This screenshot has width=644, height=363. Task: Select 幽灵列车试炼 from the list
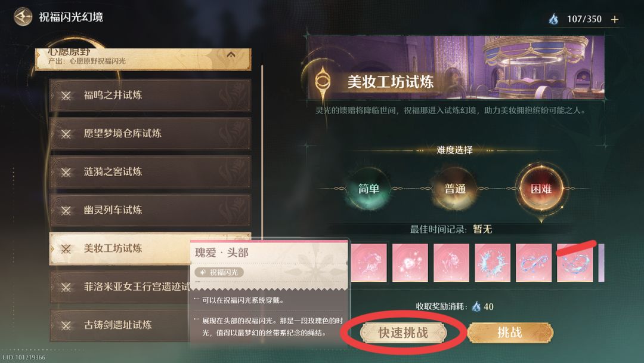click(x=150, y=210)
